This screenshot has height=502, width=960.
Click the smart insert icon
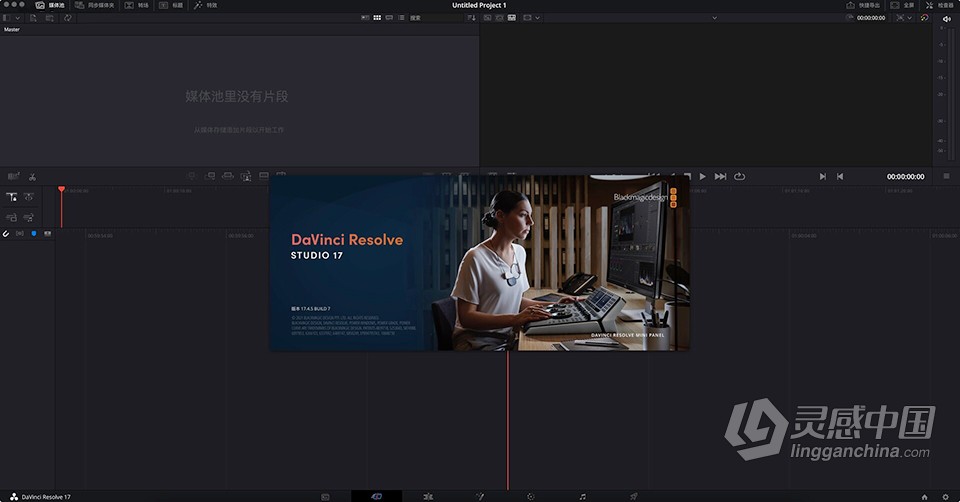[x=192, y=176]
